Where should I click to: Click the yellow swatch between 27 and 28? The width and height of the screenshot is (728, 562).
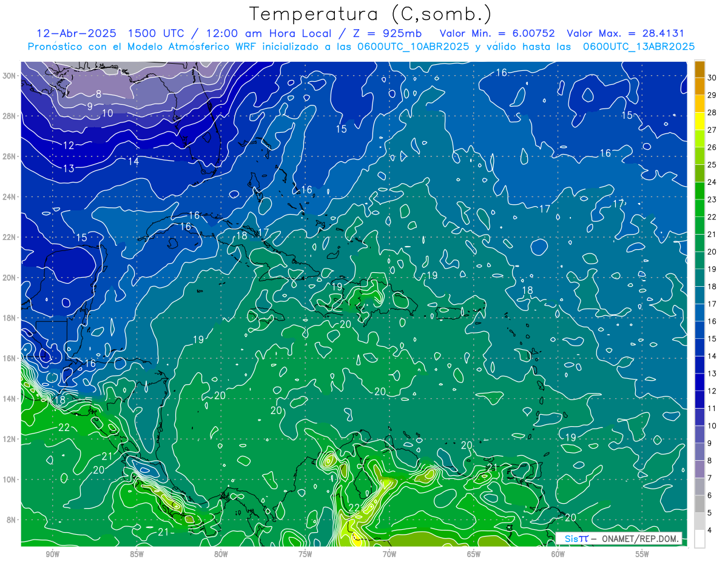pos(700,121)
